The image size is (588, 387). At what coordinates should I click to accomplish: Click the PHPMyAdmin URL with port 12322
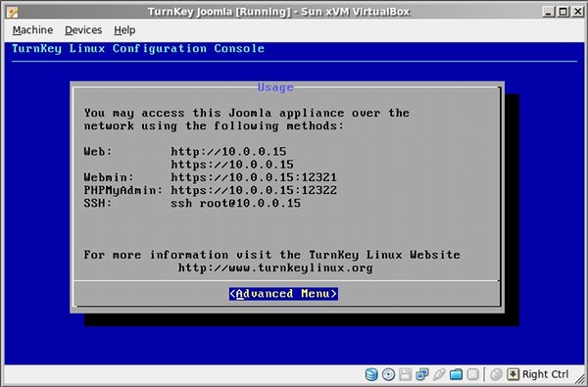254,190
